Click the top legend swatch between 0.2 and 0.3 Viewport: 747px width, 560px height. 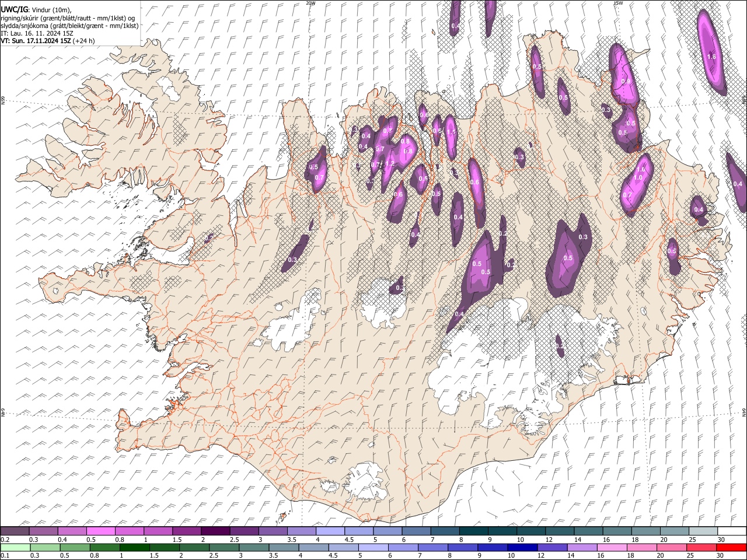(x=15, y=531)
